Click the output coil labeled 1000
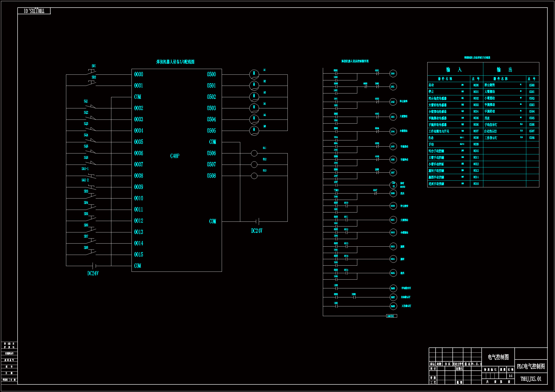This screenshot has height=392, width=555. coord(393,74)
